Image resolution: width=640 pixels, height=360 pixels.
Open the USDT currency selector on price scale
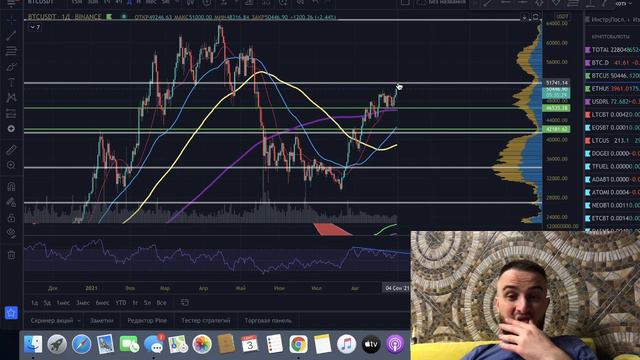click(562, 17)
